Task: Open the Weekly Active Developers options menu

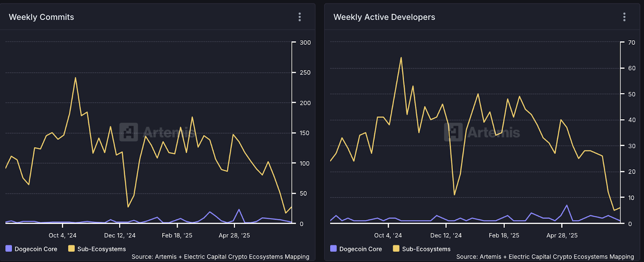Action: pos(624,17)
